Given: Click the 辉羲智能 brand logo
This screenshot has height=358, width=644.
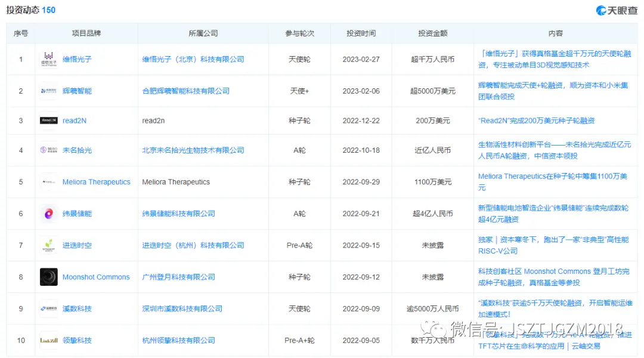Looking at the screenshot, I should click(x=48, y=91).
